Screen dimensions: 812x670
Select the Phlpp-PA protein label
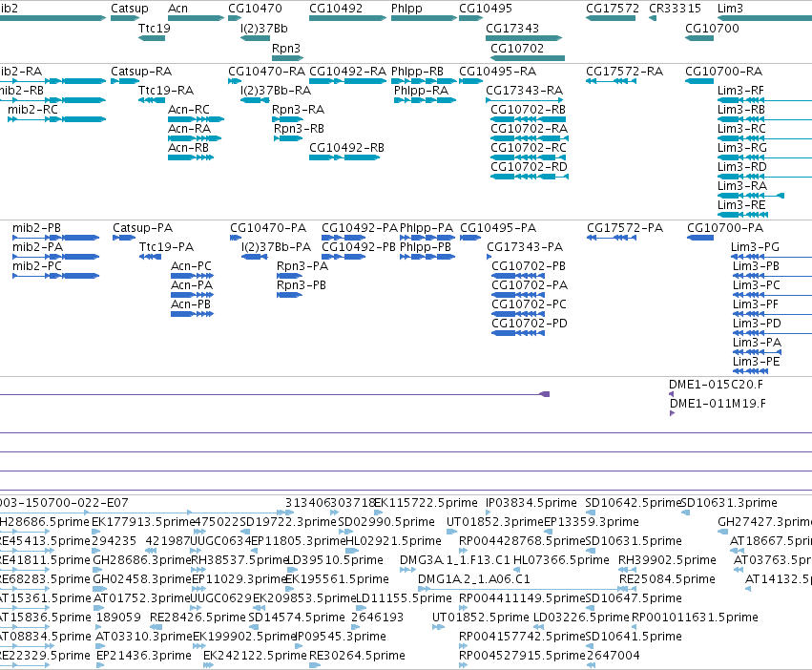[x=427, y=227]
